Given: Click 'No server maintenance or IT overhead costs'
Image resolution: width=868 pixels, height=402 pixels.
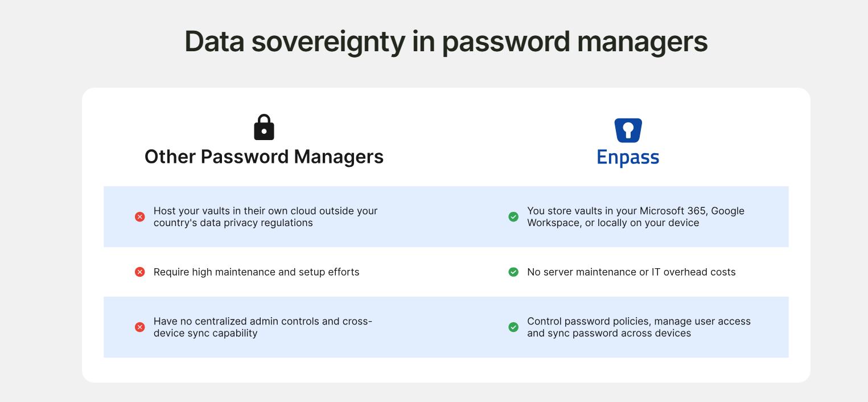Looking at the screenshot, I should coord(631,272).
